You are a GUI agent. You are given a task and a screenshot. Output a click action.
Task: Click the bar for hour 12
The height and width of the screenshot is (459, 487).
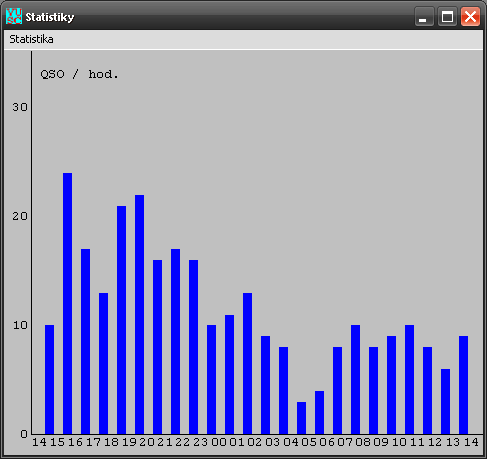coord(445,401)
